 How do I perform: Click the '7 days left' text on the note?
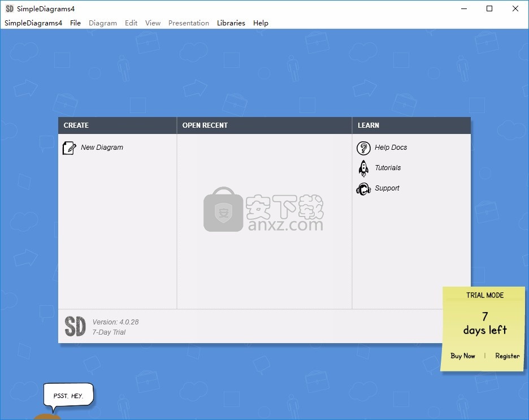(x=485, y=323)
